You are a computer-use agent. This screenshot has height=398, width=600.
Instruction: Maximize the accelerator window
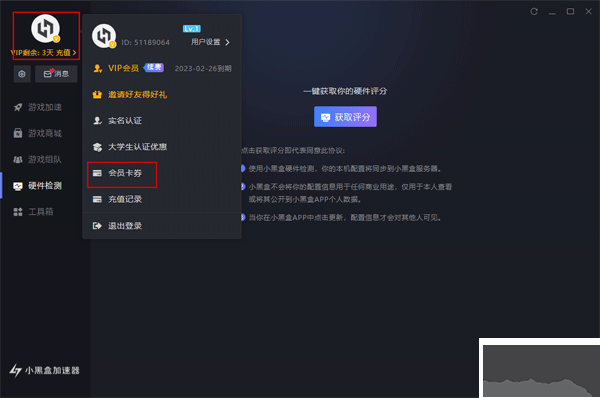pyautogui.click(x=570, y=11)
